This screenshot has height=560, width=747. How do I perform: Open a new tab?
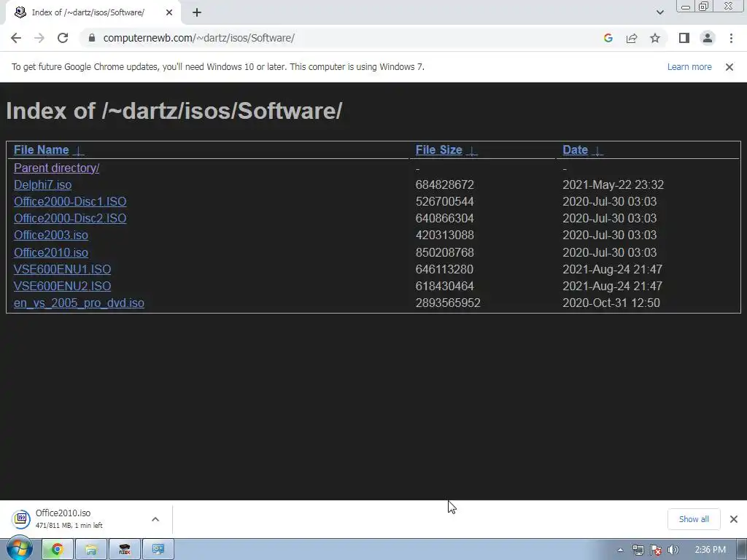197,12
